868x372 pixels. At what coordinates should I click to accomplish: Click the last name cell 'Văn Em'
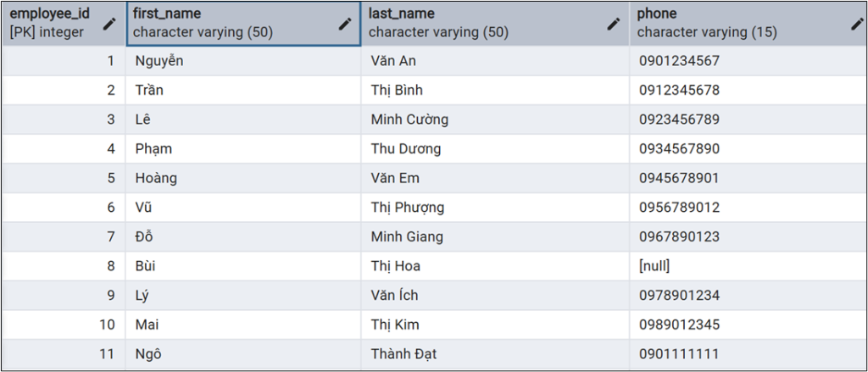[395, 178]
